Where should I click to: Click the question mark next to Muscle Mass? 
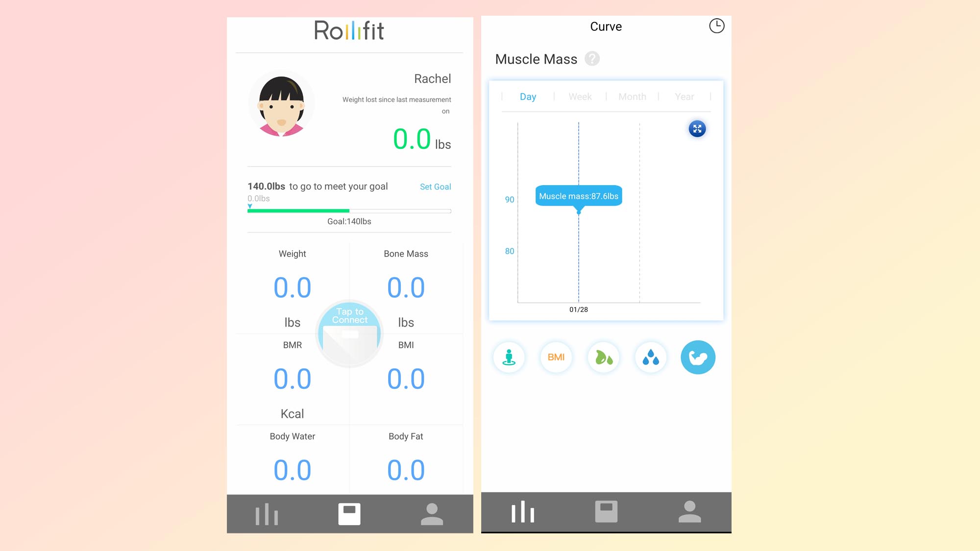coord(591,59)
